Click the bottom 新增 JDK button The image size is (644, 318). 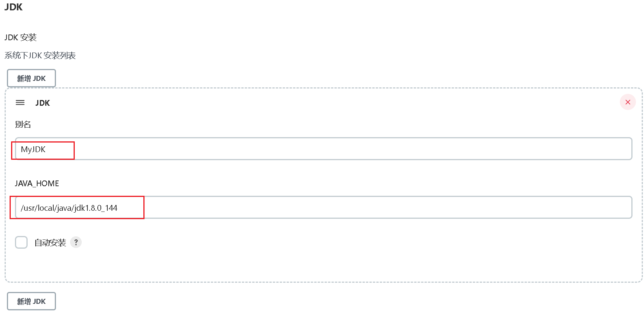tap(31, 301)
